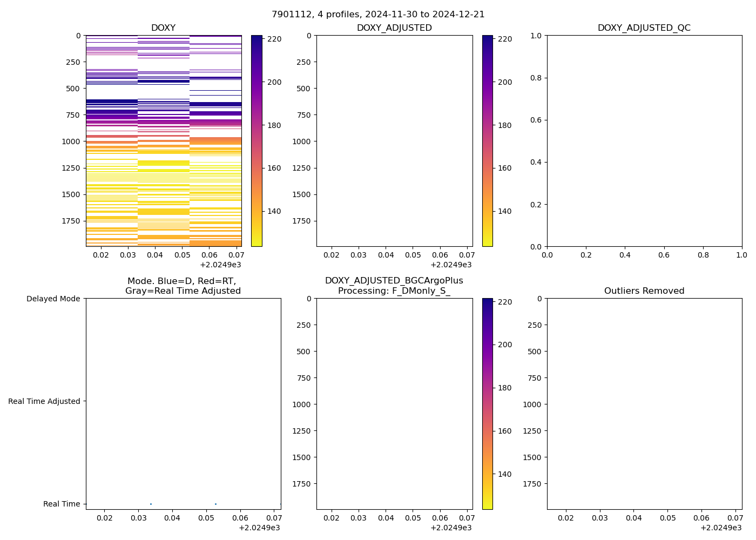
Task: Click the dark blue band in the DOXY heatmap
Action: 111,102
